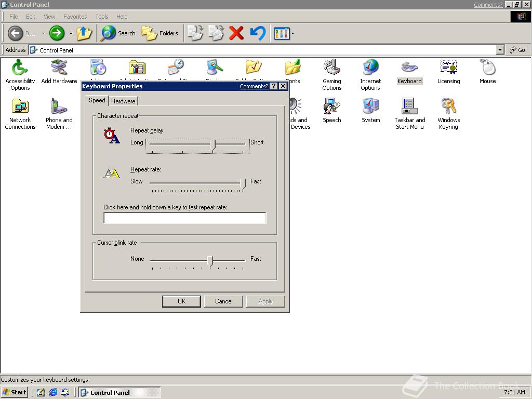Open Windows Keyring icon

pos(448,114)
